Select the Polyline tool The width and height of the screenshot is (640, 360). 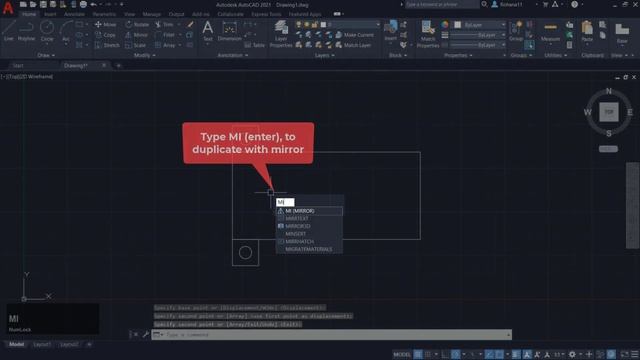click(26, 31)
